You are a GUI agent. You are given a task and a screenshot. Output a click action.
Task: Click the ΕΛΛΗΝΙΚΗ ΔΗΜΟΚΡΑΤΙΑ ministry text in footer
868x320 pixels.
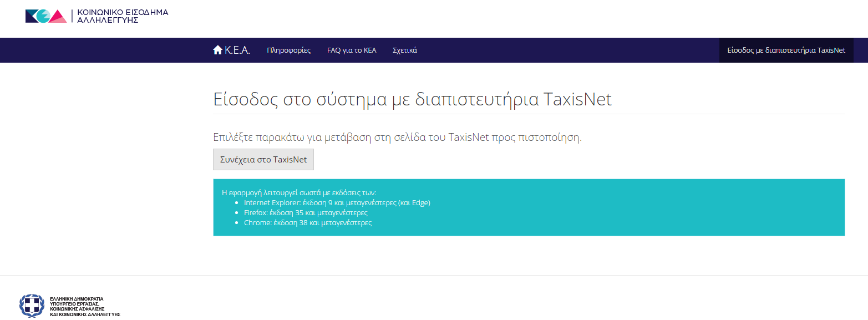(84, 306)
